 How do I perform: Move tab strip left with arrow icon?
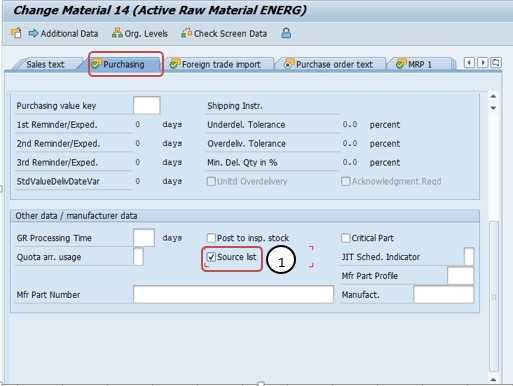[x=469, y=63]
